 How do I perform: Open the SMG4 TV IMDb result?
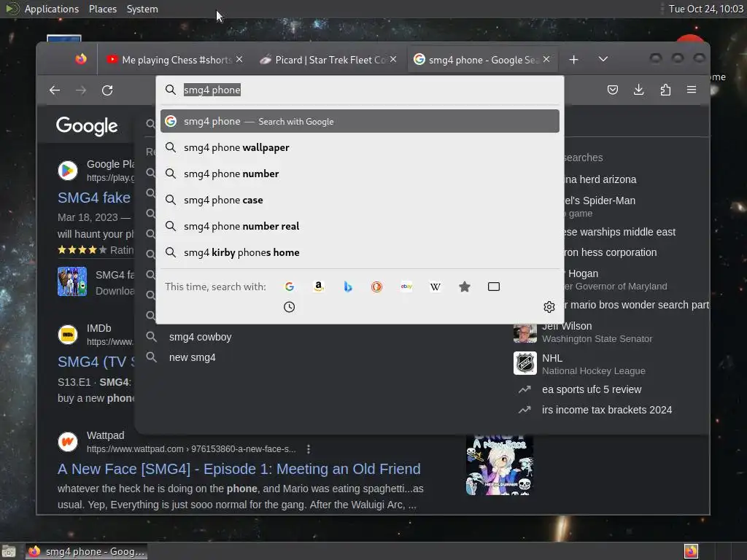click(x=96, y=362)
